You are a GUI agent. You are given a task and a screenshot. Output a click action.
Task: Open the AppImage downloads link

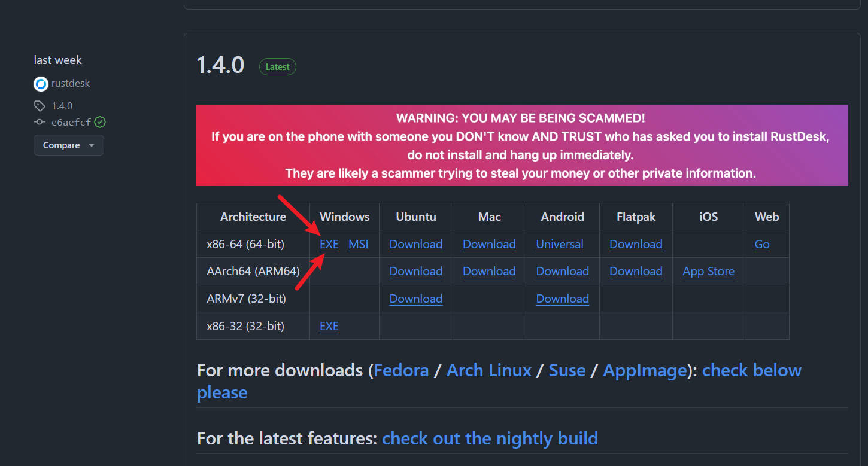pyautogui.click(x=645, y=371)
